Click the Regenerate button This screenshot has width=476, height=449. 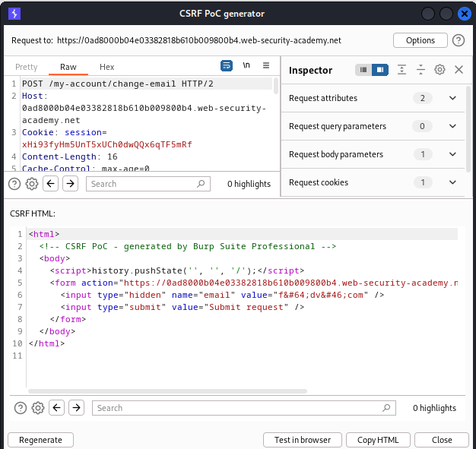tap(40, 440)
